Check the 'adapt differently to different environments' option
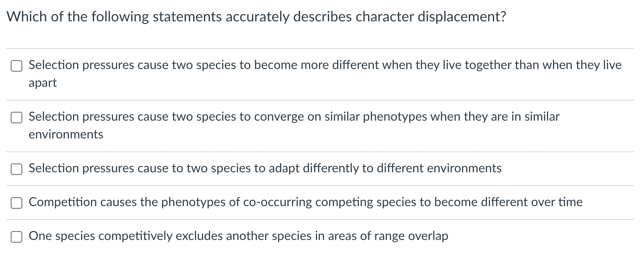The width and height of the screenshot is (644, 260). click(17, 169)
